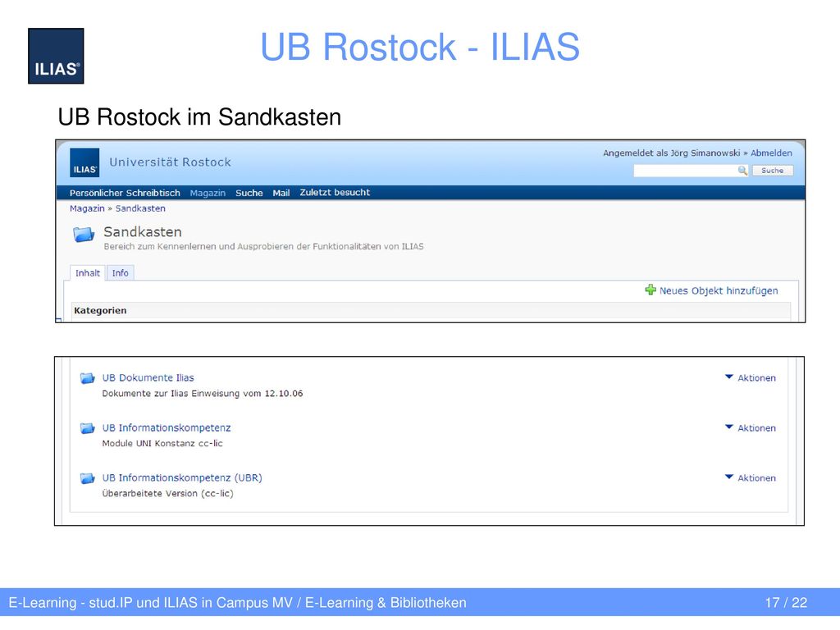This screenshot has width=840, height=630.
Task: Switch to the Info tab
Action: (120, 272)
